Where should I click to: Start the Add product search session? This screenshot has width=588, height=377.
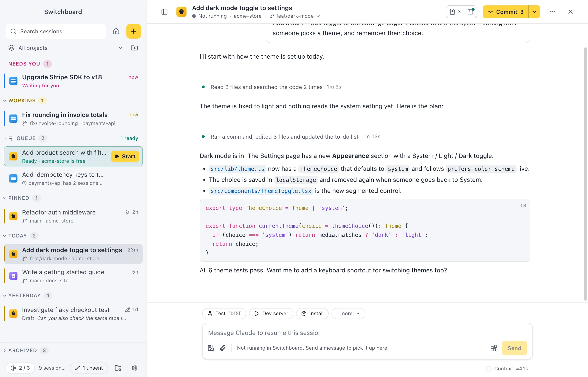(125, 156)
